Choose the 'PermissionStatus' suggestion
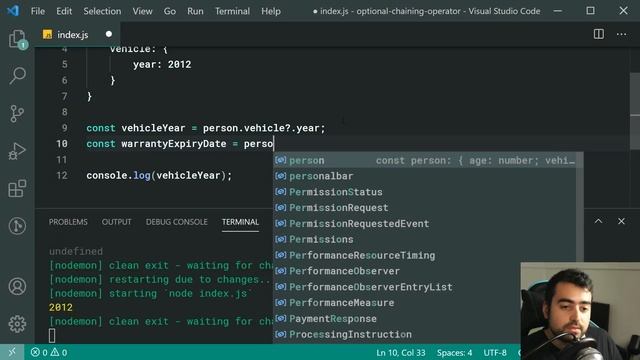This screenshot has height=360, width=640. click(x=424, y=192)
